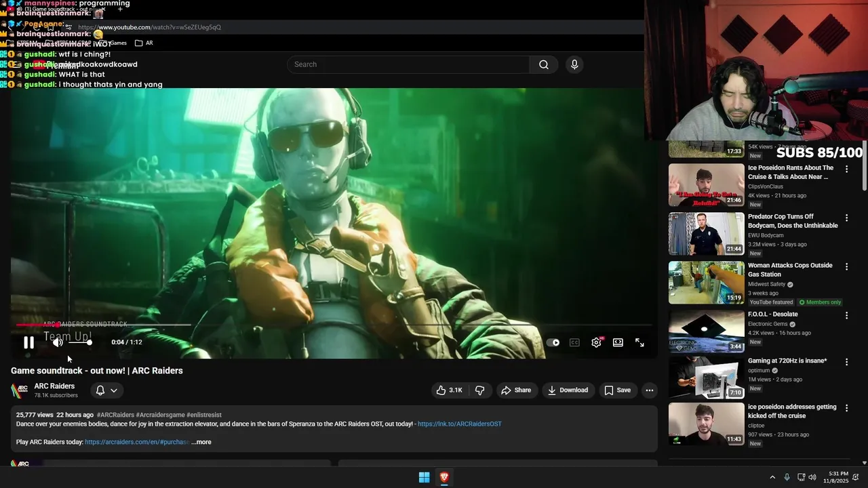Open options for Woman Attacks Cops video
Screen dimensions: 868x488
tap(846, 266)
